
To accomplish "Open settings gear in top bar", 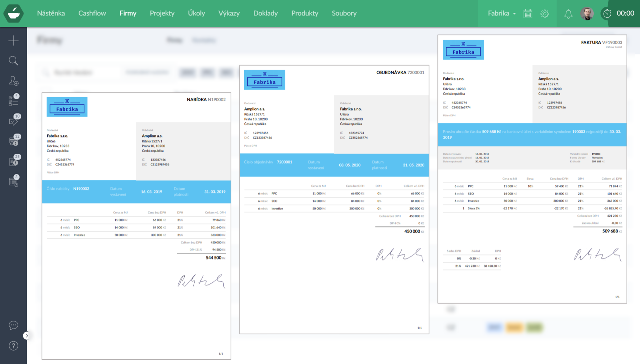I will click(x=545, y=14).
